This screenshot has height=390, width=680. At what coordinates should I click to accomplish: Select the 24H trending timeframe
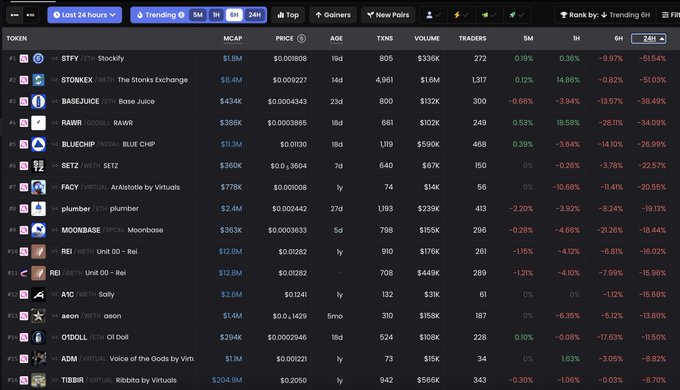[255, 15]
